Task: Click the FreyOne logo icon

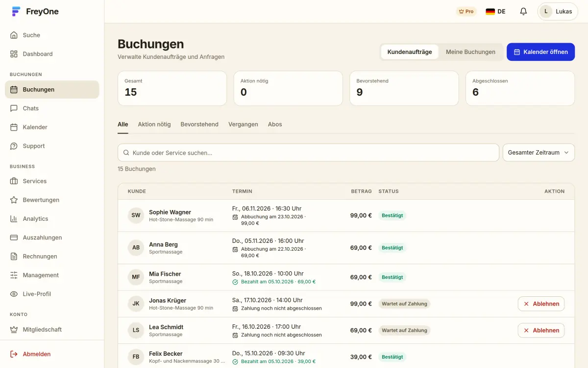Action: (16, 11)
